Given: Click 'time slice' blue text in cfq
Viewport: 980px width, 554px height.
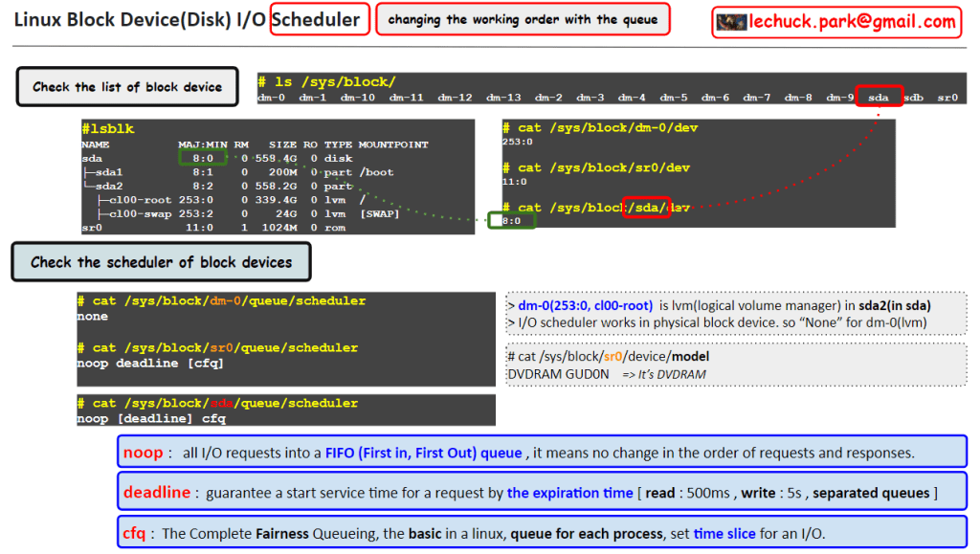Looking at the screenshot, I should [x=723, y=534].
